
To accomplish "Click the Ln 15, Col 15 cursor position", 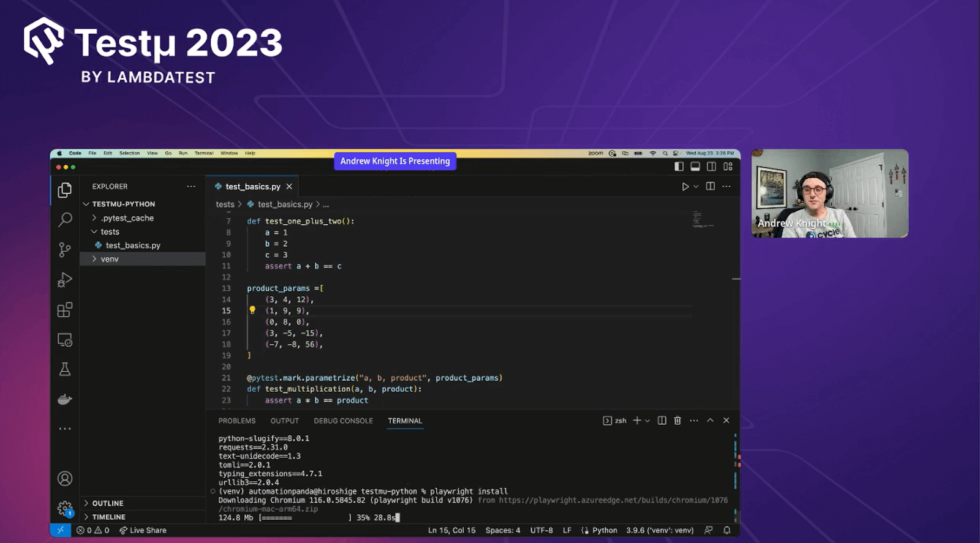I will pos(451,530).
